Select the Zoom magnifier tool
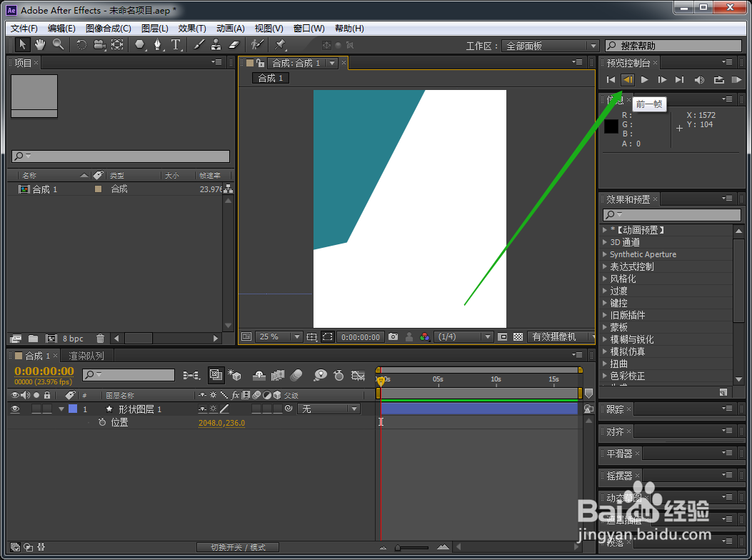Viewport: 752px width, 560px height. pyautogui.click(x=58, y=44)
